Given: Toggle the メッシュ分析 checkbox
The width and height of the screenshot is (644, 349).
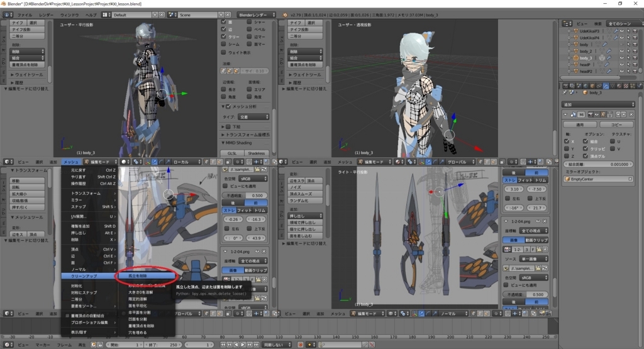Looking at the screenshot, I should click(x=228, y=107).
